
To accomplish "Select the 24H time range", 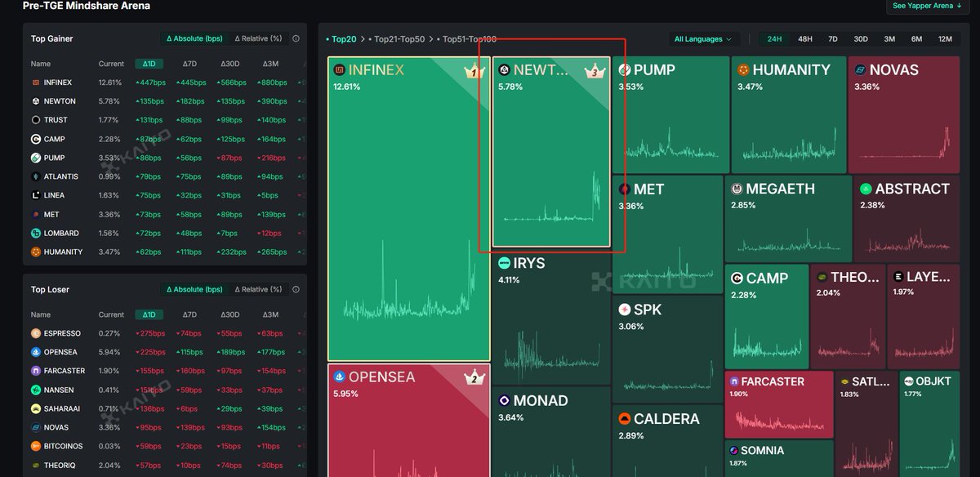I will coord(774,39).
